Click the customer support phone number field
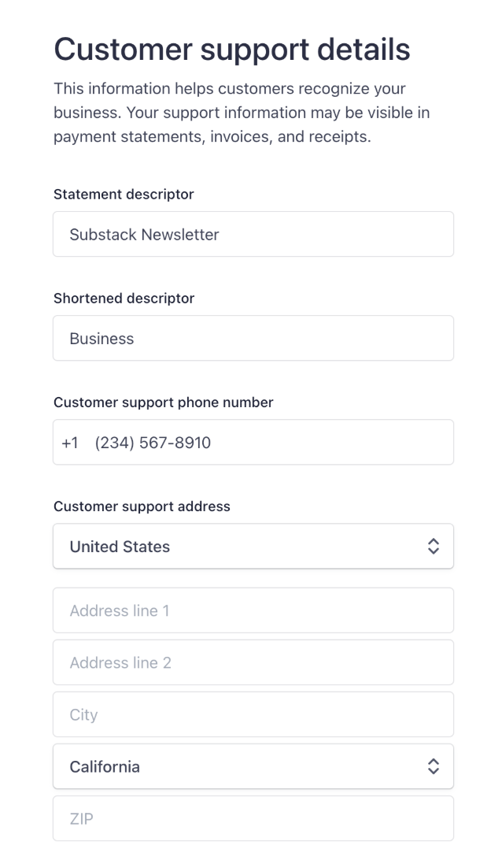Screen dimensions: 491x868 (253, 442)
